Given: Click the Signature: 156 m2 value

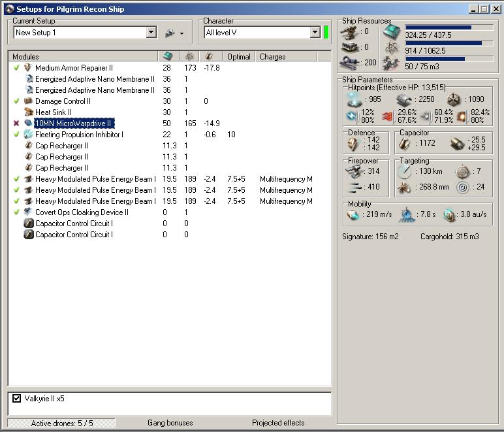Looking at the screenshot, I should [370, 237].
